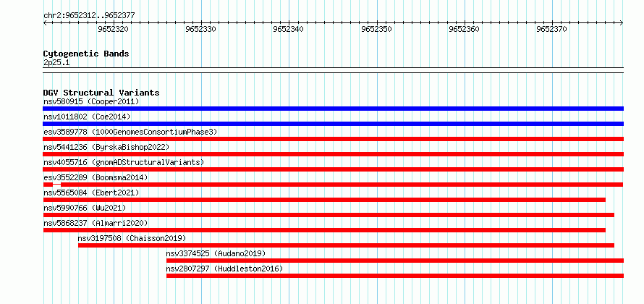Screen dimensions: 644x304
Task: Select the red bar under nsv5990766
Action: click(329, 215)
